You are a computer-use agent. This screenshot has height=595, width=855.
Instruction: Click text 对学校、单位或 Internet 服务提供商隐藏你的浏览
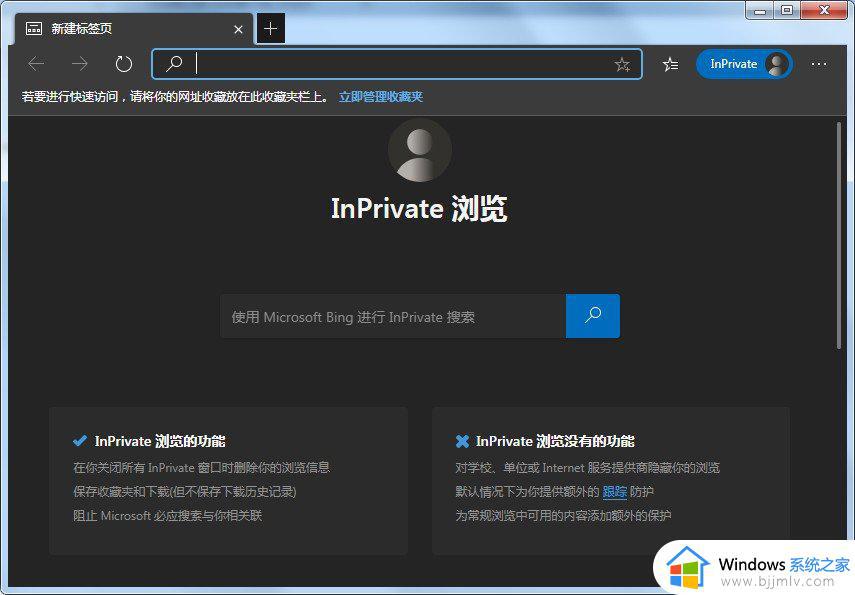587,467
